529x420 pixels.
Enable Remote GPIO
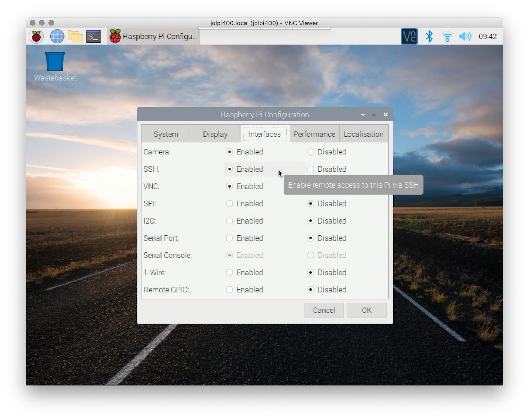[x=245, y=290]
